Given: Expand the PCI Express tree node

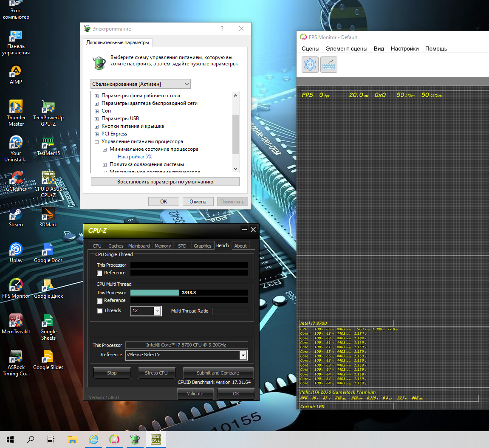Looking at the screenshot, I should click(97, 134).
